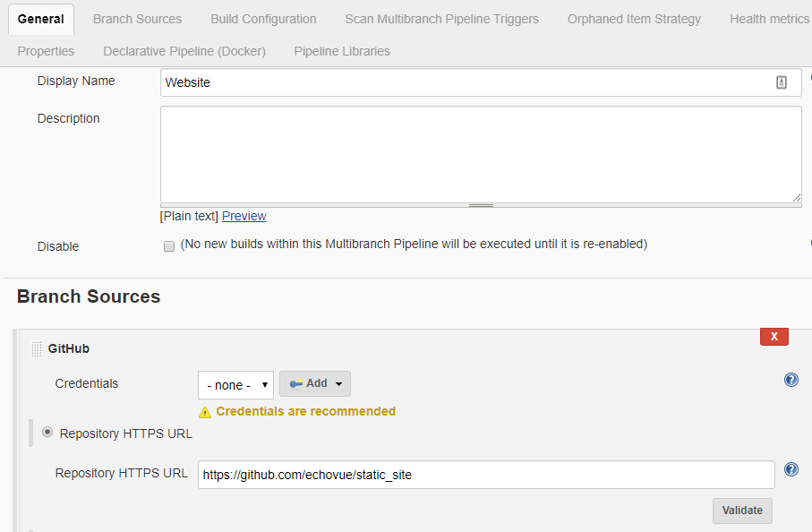This screenshot has width=812, height=532.
Task: Click the GitHub source drag handle
Action: click(36, 348)
